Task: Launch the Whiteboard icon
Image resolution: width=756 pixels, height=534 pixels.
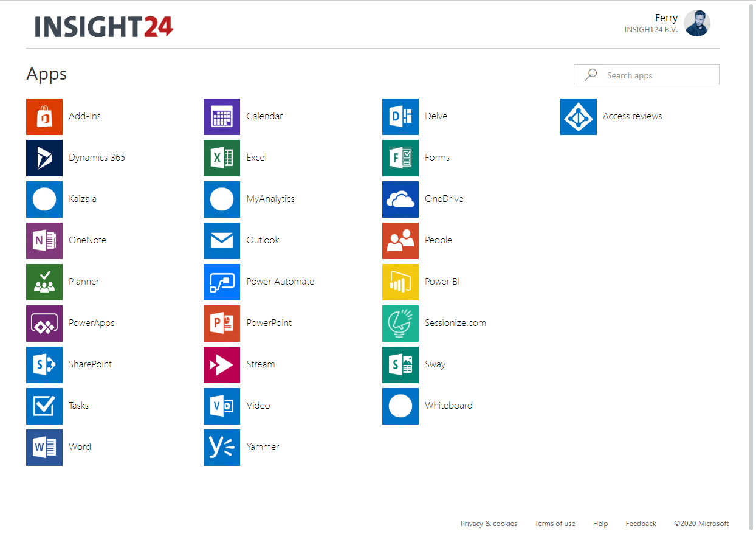Action: point(400,406)
